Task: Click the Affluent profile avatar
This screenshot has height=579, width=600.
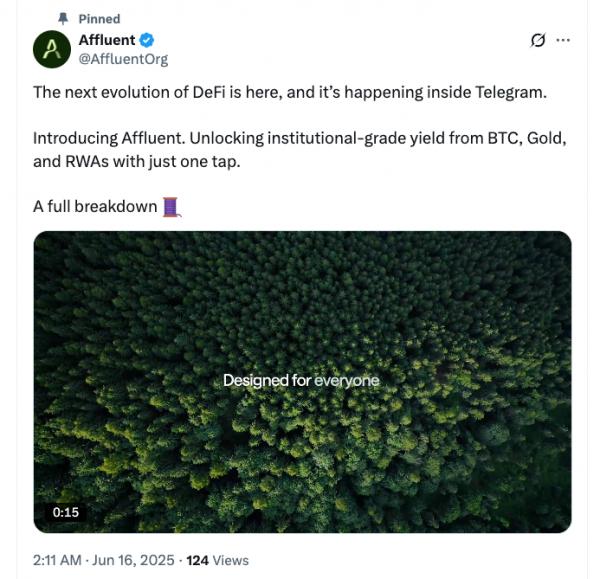Action: 51,49
